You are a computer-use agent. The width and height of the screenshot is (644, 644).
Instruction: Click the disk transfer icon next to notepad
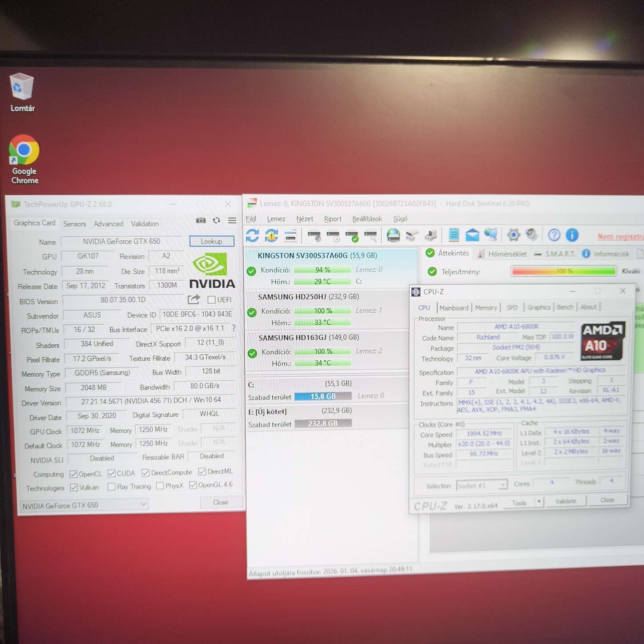[431, 235]
